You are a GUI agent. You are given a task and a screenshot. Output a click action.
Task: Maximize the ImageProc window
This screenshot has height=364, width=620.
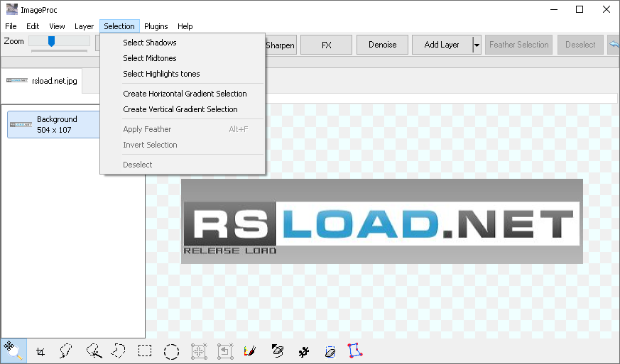tap(580, 9)
